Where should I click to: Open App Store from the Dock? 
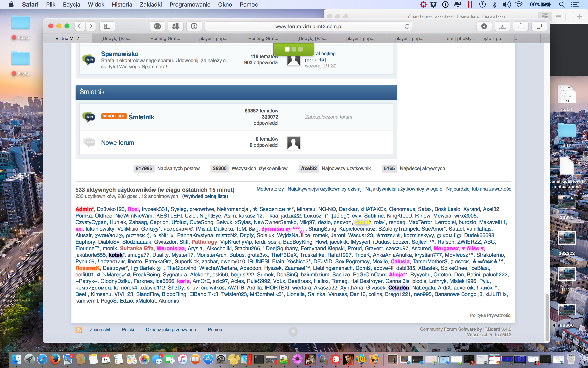click(x=208, y=359)
